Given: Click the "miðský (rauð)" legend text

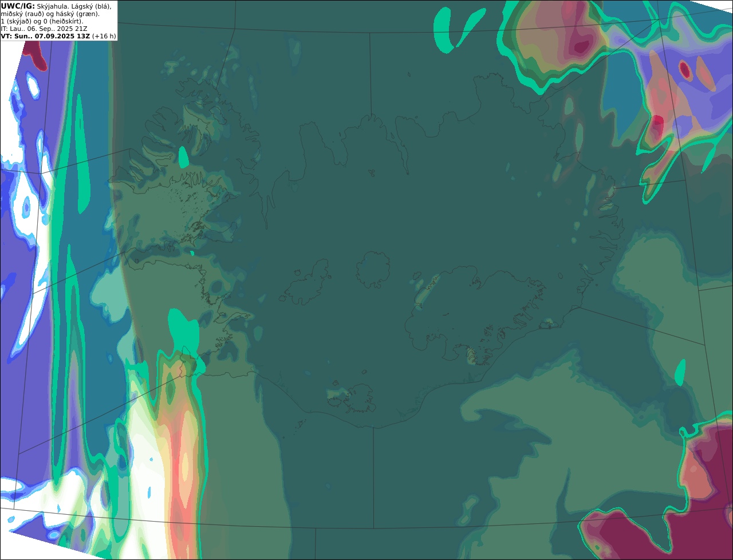Looking at the screenshot, I should (x=22, y=14).
